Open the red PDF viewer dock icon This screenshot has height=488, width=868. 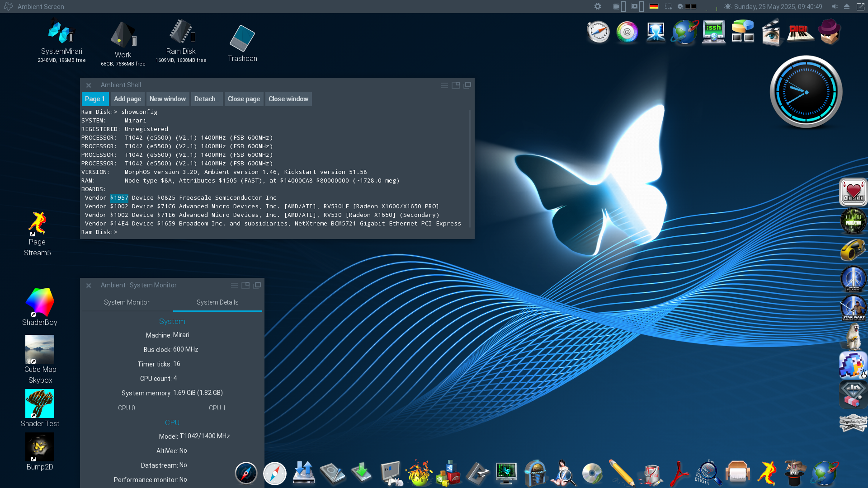[679, 474]
